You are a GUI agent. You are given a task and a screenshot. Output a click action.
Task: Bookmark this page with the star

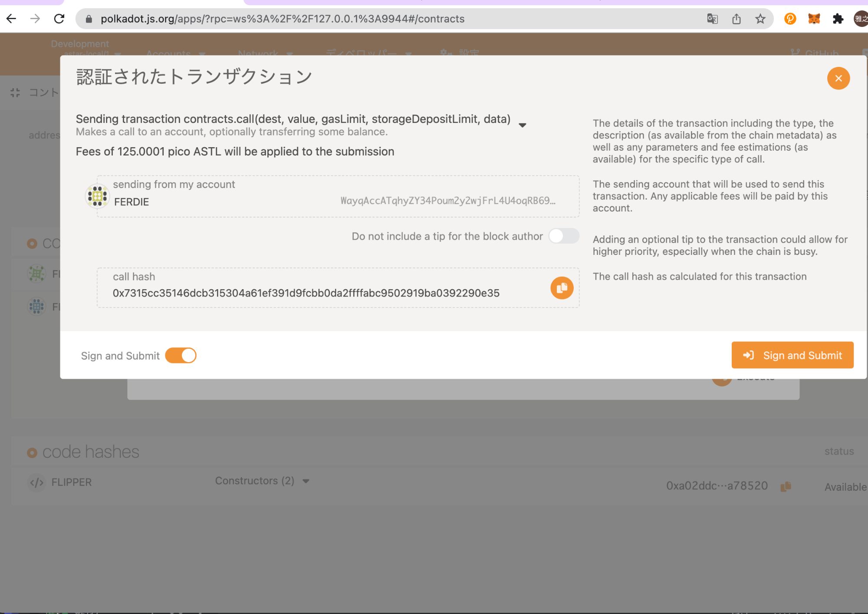coord(760,19)
